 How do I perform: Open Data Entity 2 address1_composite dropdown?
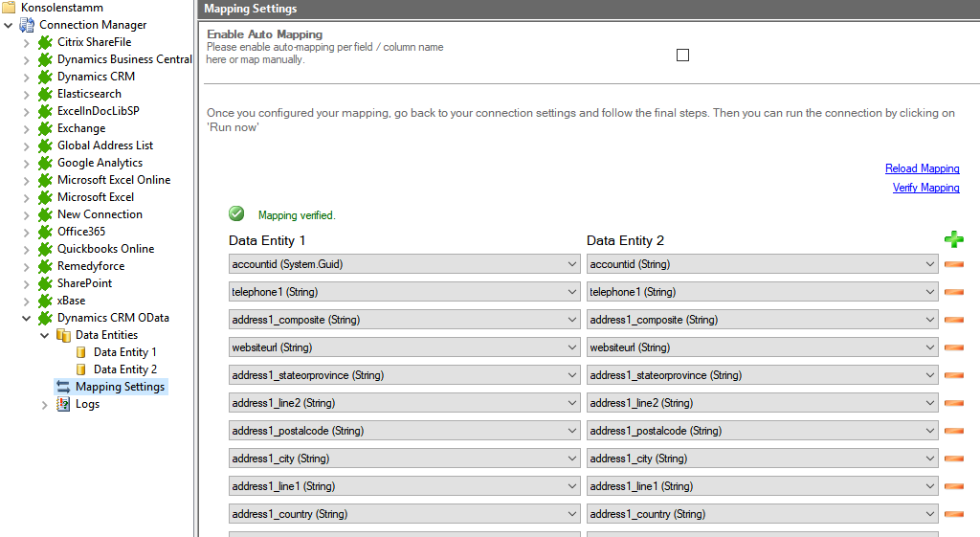[929, 320]
